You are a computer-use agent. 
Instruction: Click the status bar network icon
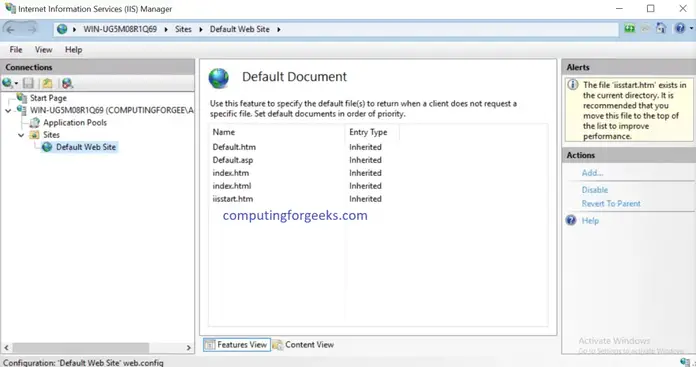click(685, 363)
